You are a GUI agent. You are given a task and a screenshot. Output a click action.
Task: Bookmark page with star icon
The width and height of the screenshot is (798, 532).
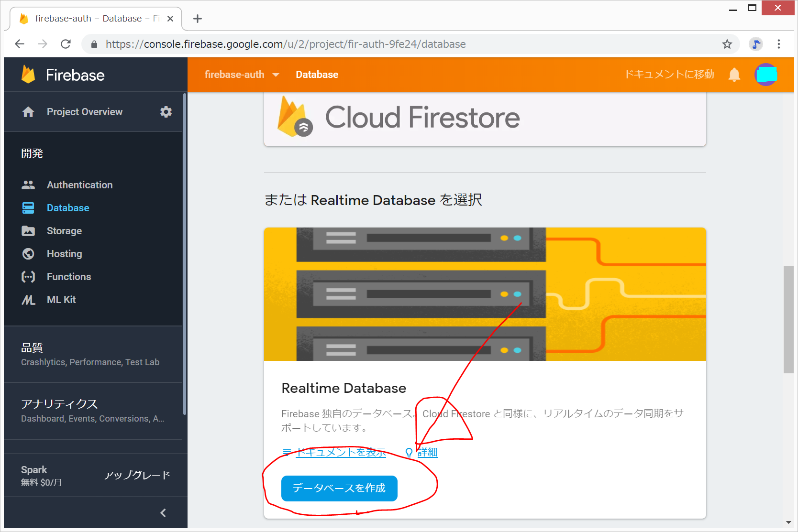tap(727, 44)
